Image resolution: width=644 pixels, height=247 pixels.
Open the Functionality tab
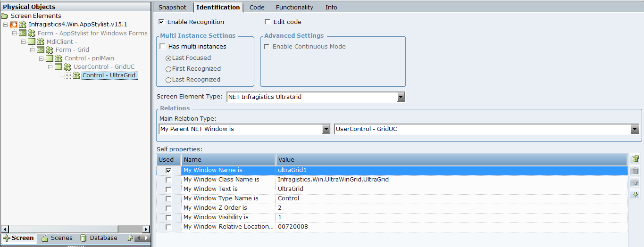coord(294,7)
